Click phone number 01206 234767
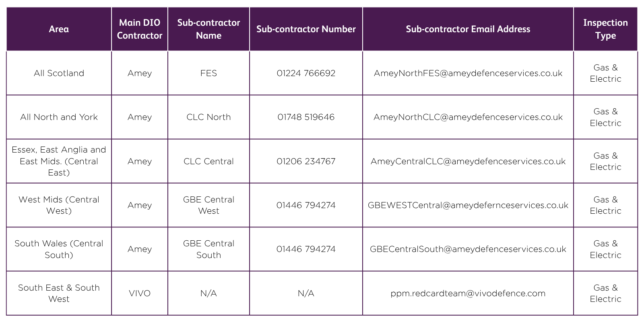This screenshot has height=322, width=644. 306,161
